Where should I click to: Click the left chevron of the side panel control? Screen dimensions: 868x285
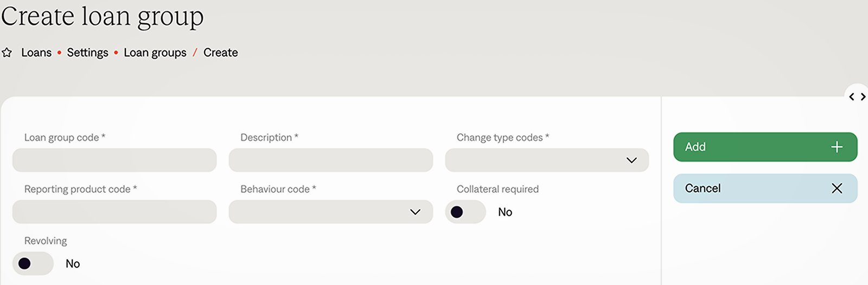852,97
